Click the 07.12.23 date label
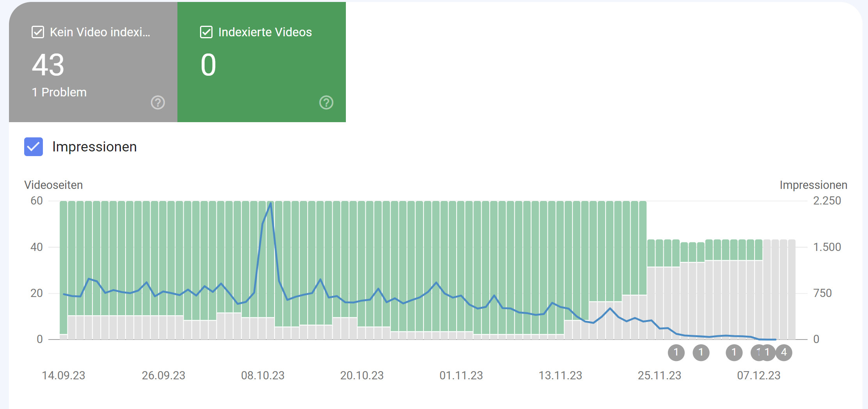The height and width of the screenshot is (409, 868). (758, 375)
